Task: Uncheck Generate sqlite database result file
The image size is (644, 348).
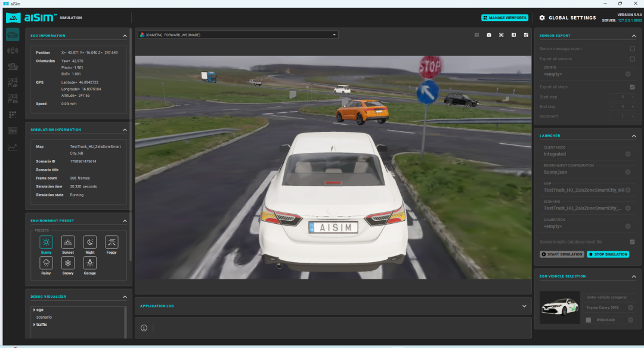Action: pyautogui.click(x=632, y=242)
